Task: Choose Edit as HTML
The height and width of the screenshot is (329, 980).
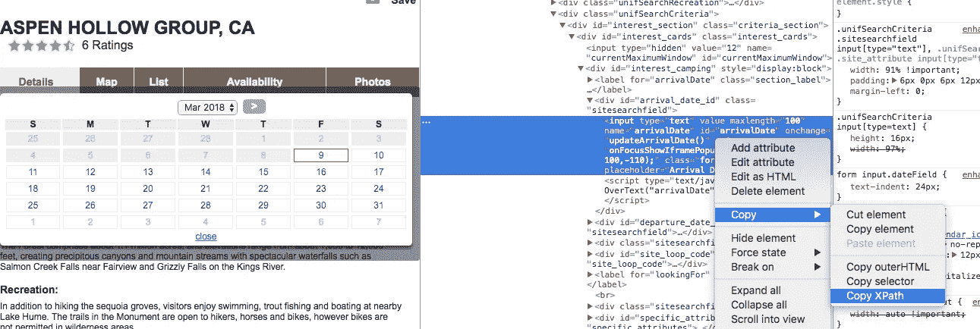Action: (x=773, y=177)
